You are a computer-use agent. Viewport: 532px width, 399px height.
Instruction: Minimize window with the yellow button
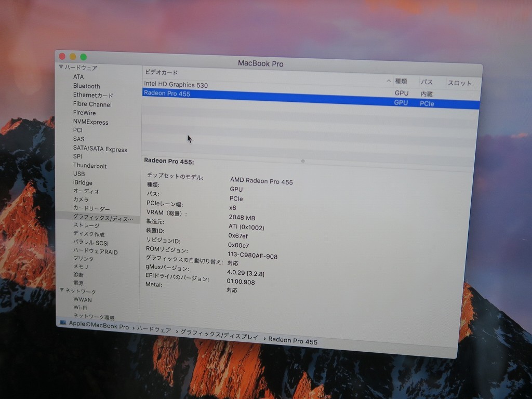(73, 56)
